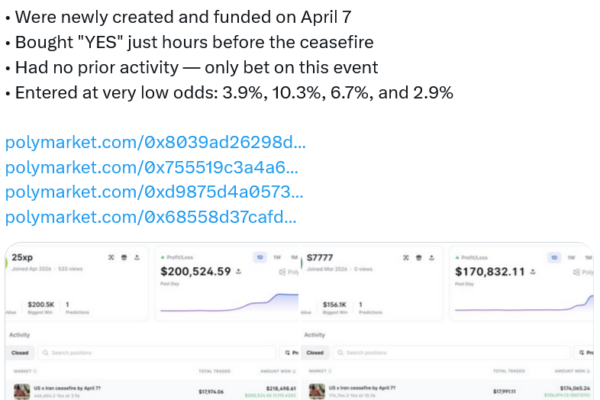
Task: Switch S7777 profit chart to 1W
Action: (572, 256)
